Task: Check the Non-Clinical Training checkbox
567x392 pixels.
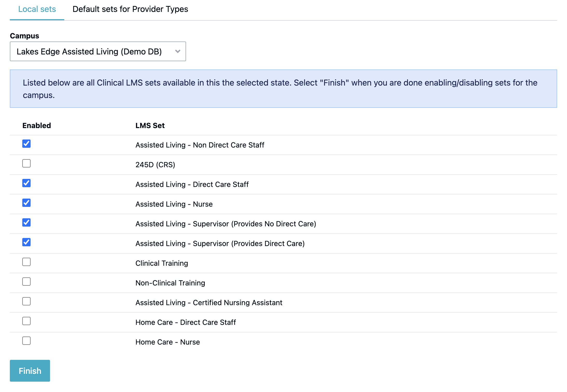Action: click(26, 282)
